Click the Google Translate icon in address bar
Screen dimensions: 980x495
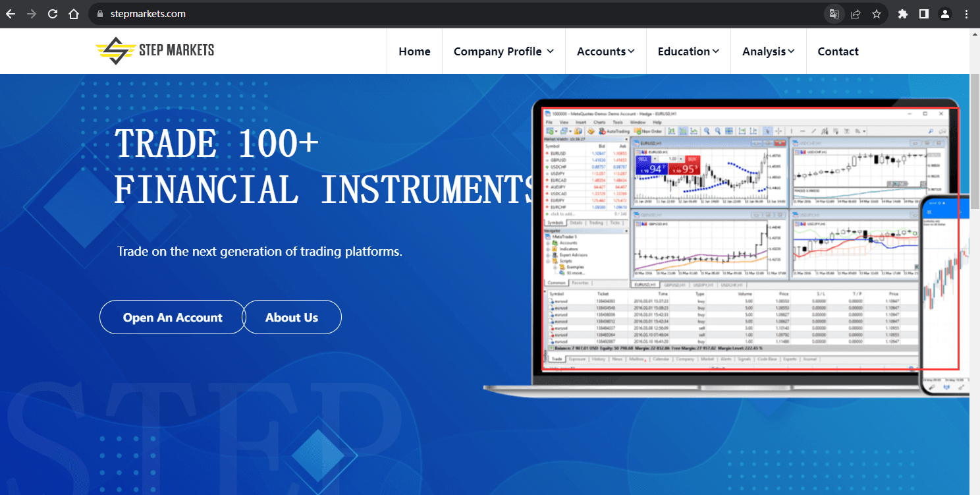point(834,14)
